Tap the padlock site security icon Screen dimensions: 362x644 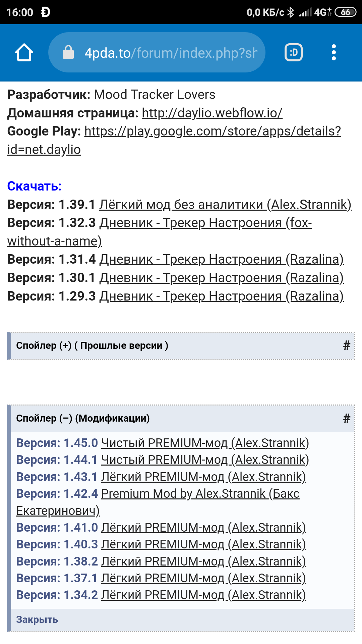(68, 53)
